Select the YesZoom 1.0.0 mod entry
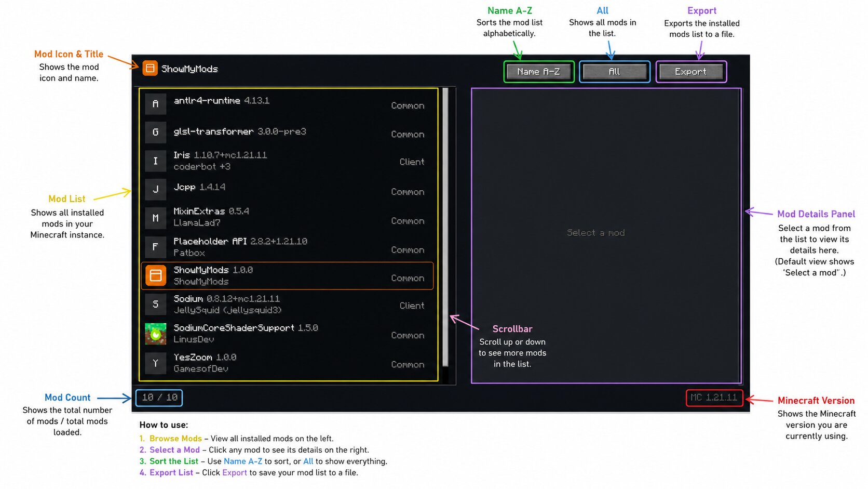The image size is (868, 489). 287,363
